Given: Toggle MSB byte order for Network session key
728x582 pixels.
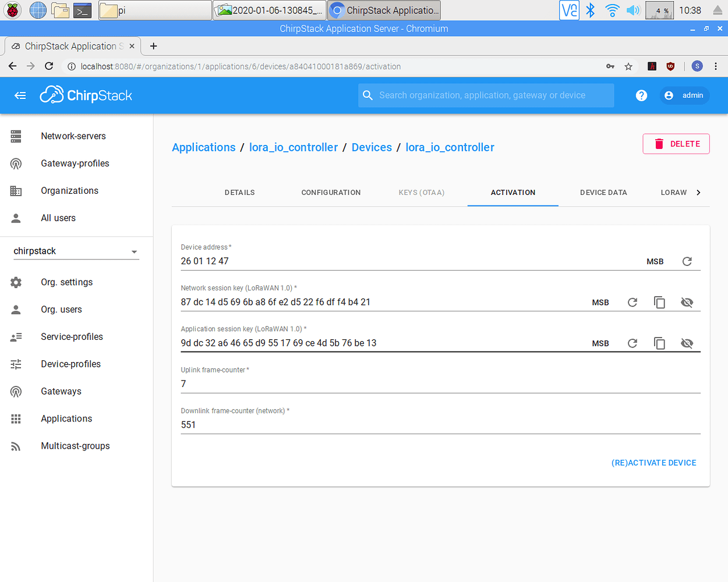Looking at the screenshot, I should click(600, 303).
